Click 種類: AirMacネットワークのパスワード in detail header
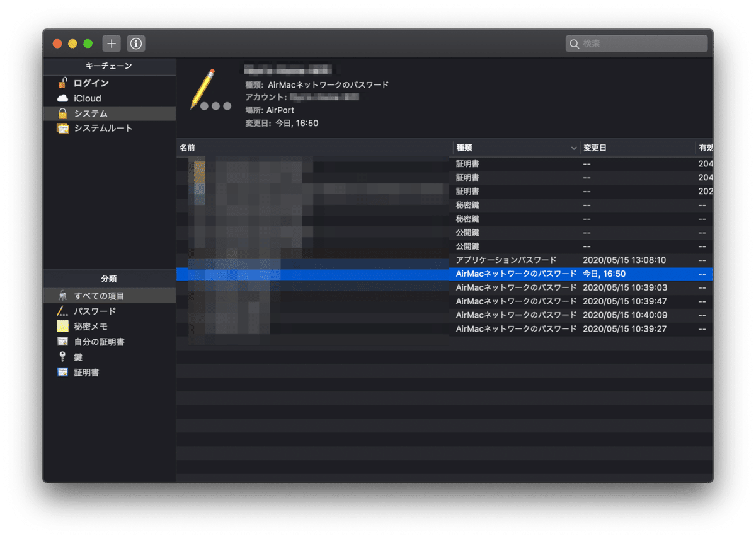Viewport: 756px width, 539px height. 317,84
